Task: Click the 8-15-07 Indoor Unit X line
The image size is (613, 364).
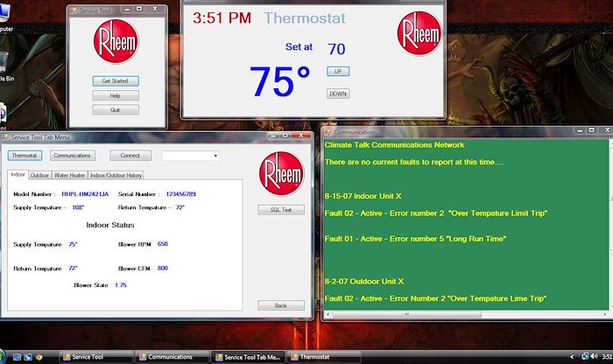Action: click(363, 196)
